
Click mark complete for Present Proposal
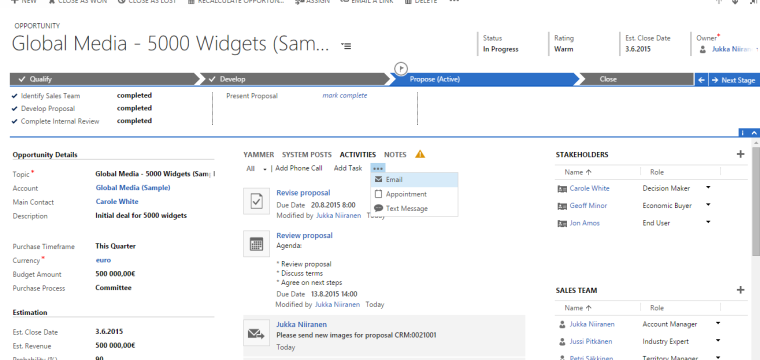coord(345,95)
